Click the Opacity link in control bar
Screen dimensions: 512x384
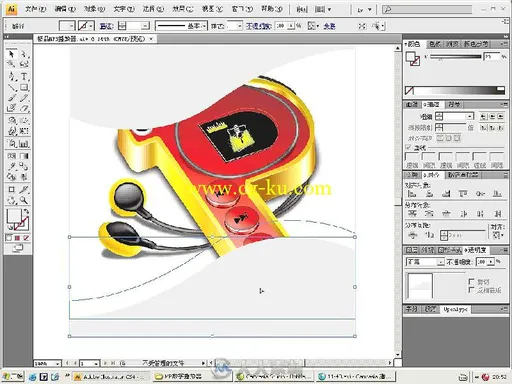click(x=258, y=26)
